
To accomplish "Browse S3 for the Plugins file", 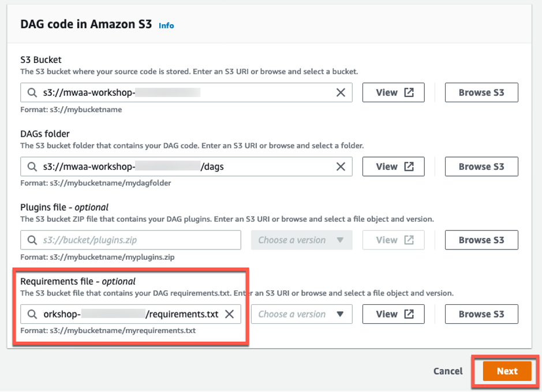I will [x=481, y=240].
